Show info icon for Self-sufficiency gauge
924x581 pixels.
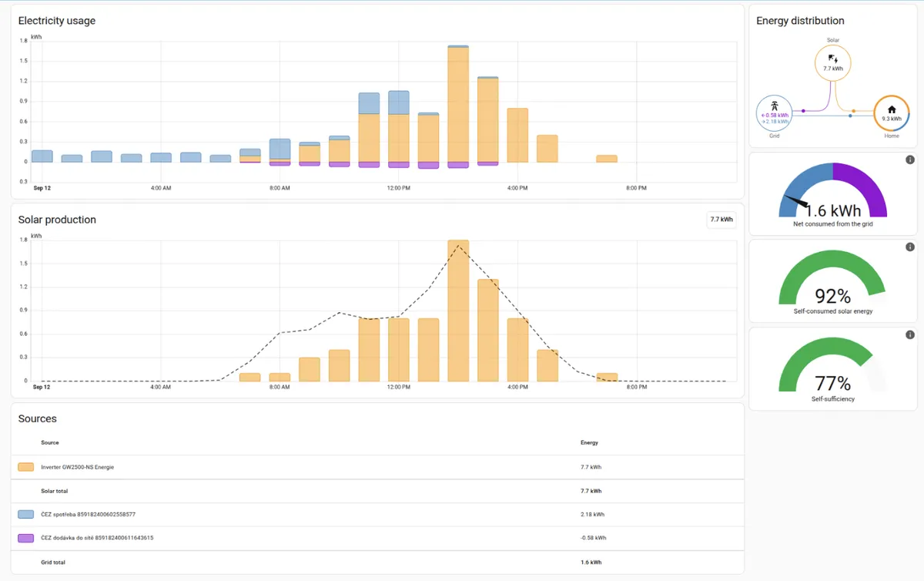pos(910,335)
